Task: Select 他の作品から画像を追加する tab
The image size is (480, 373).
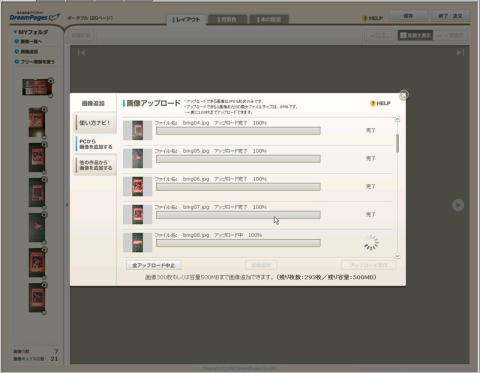Action: tap(95, 165)
